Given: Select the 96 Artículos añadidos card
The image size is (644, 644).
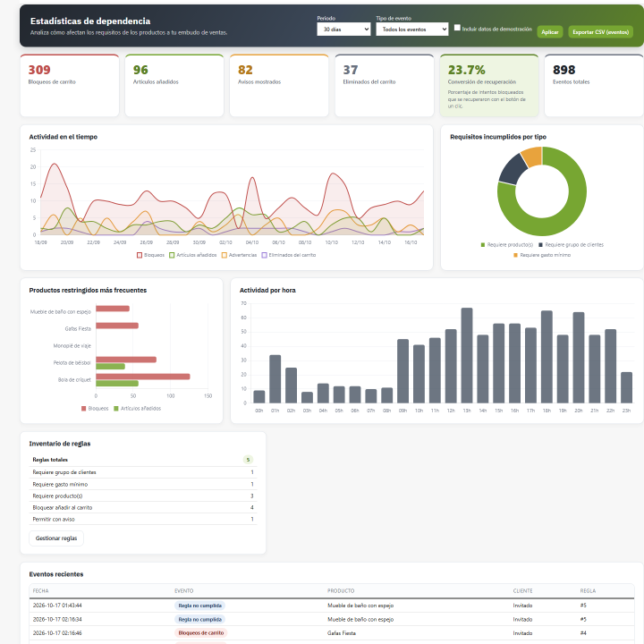Looking at the screenshot, I should [174, 86].
